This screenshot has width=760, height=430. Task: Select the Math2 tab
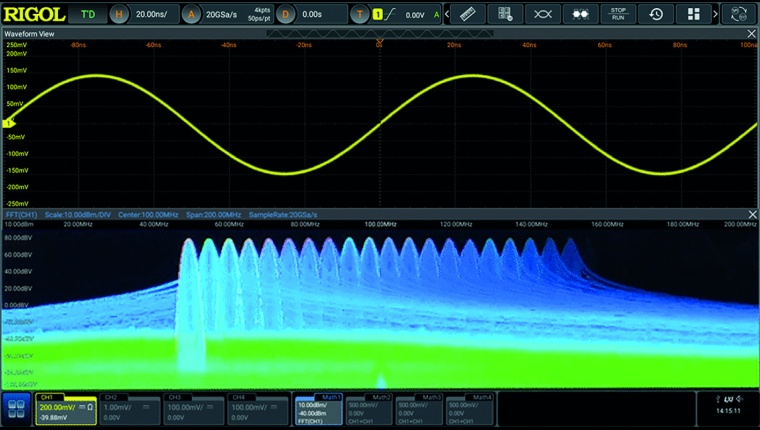(369, 408)
